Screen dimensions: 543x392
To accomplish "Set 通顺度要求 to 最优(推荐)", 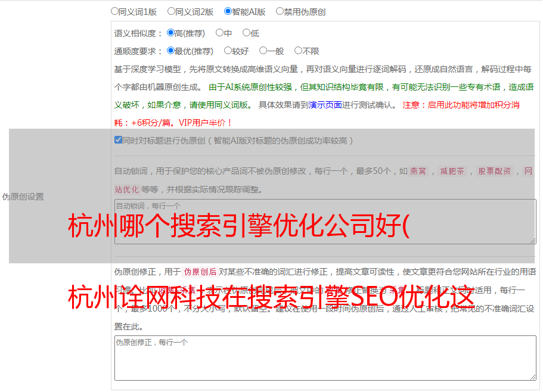I will (170, 51).
